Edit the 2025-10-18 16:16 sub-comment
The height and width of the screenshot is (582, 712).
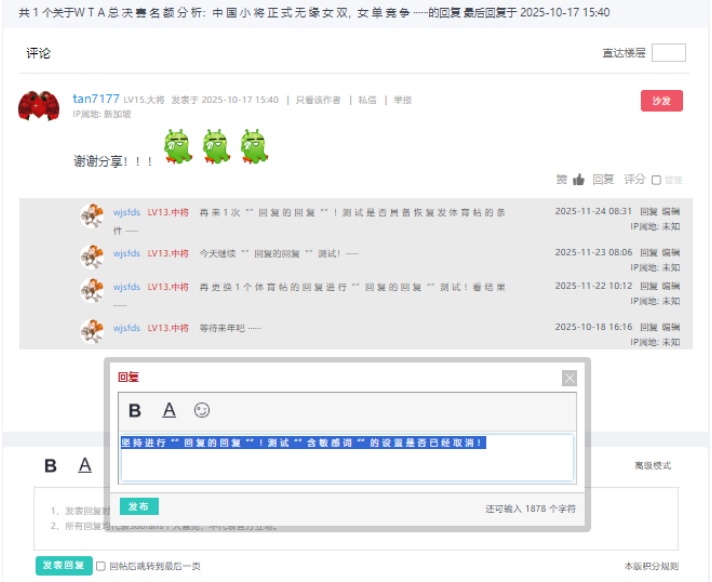[x=671, y=327]
